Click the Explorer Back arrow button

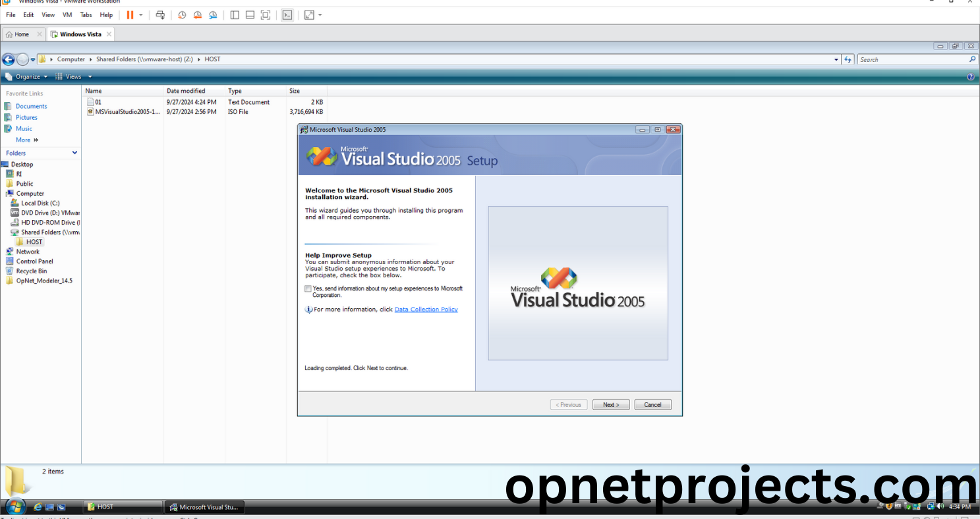coord(9,59)
